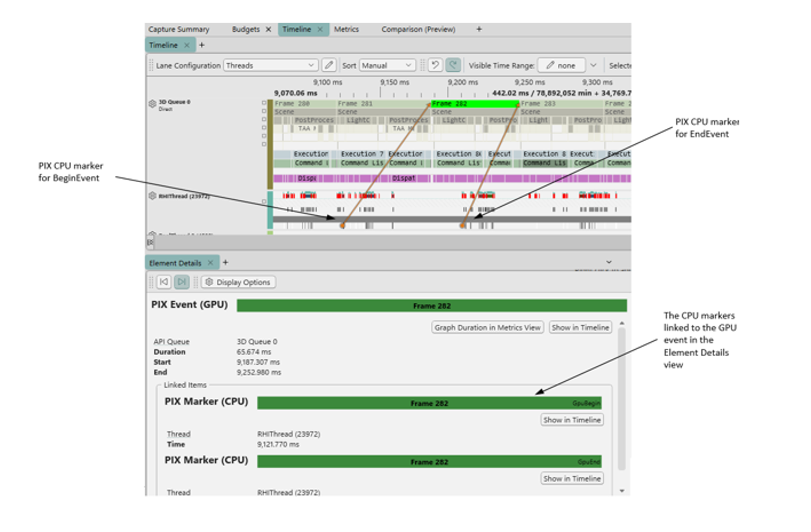Add a new top-level tab with plus
The image size is (811, 532).
click(x=479, y=29)
